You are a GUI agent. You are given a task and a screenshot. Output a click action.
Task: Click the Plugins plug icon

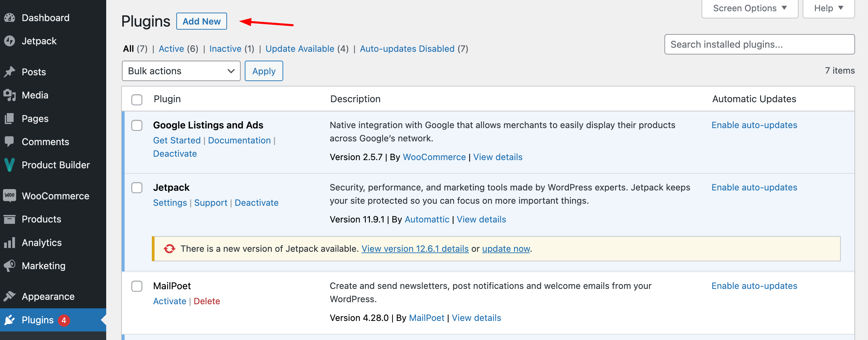pos(10,320)
